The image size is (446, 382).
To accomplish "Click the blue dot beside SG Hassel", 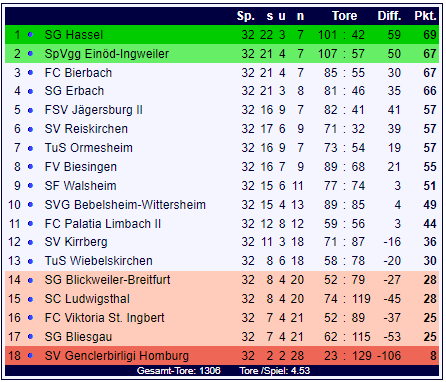I will pyautogui.click(x=30, y=35).
